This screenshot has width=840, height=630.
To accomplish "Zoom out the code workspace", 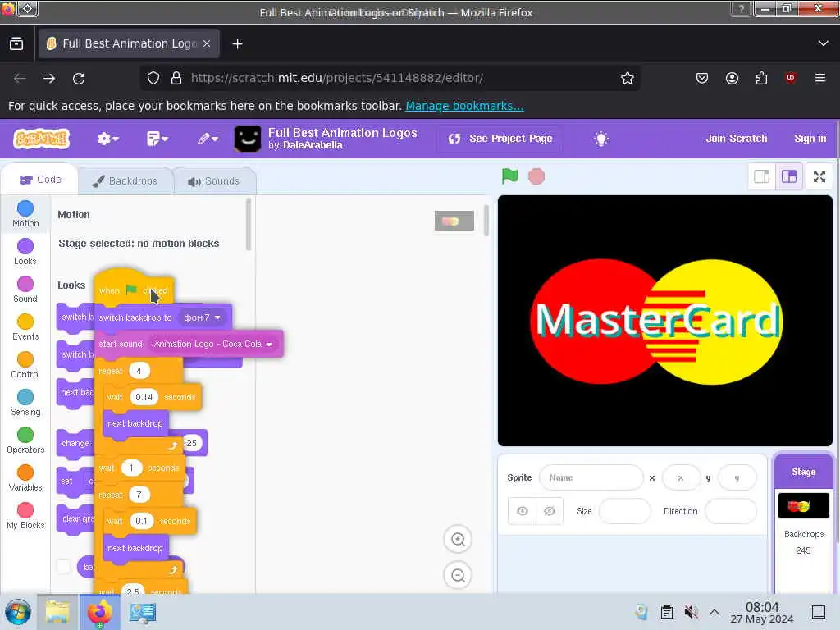I will pos(458,575).
